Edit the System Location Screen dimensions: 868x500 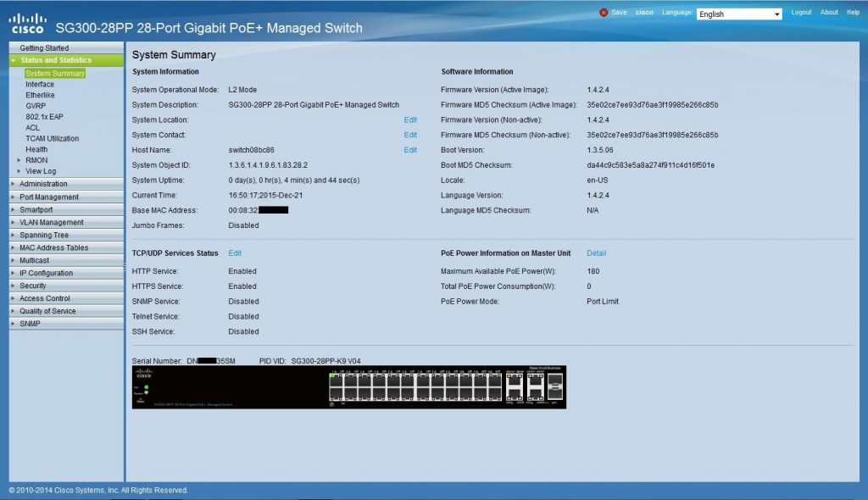pyautogui.click(x=410, y=119)
